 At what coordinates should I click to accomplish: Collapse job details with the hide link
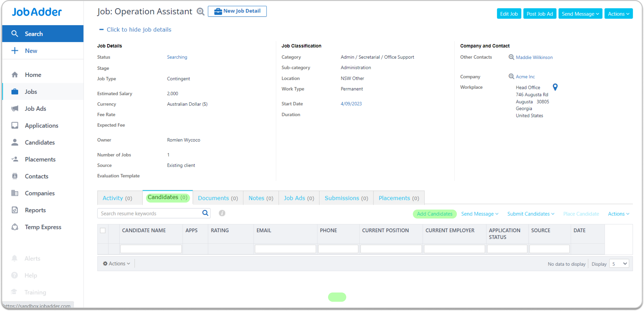139,30
